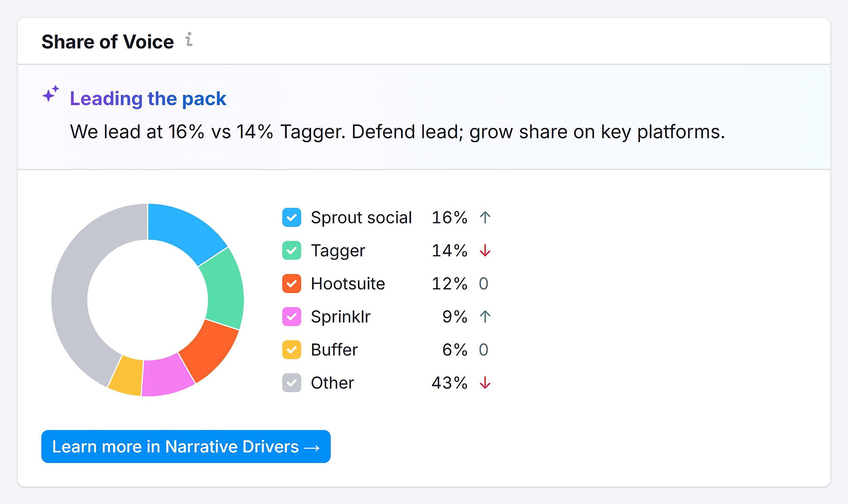Click the Sprout social legend label

tap(361, 218)
